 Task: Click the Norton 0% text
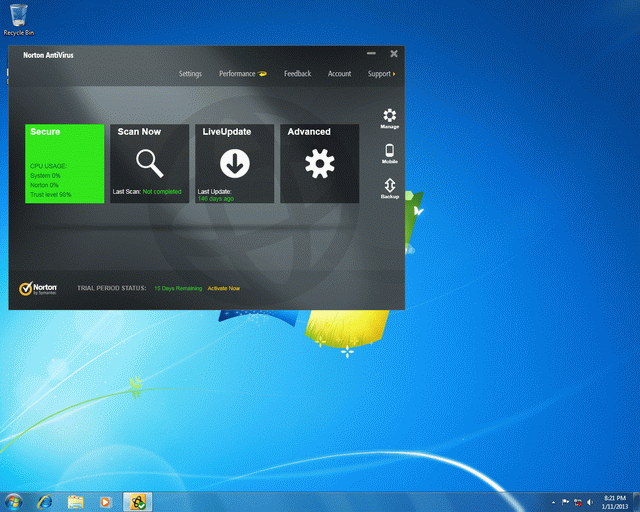pyautogui.click(x=44, y=185)
